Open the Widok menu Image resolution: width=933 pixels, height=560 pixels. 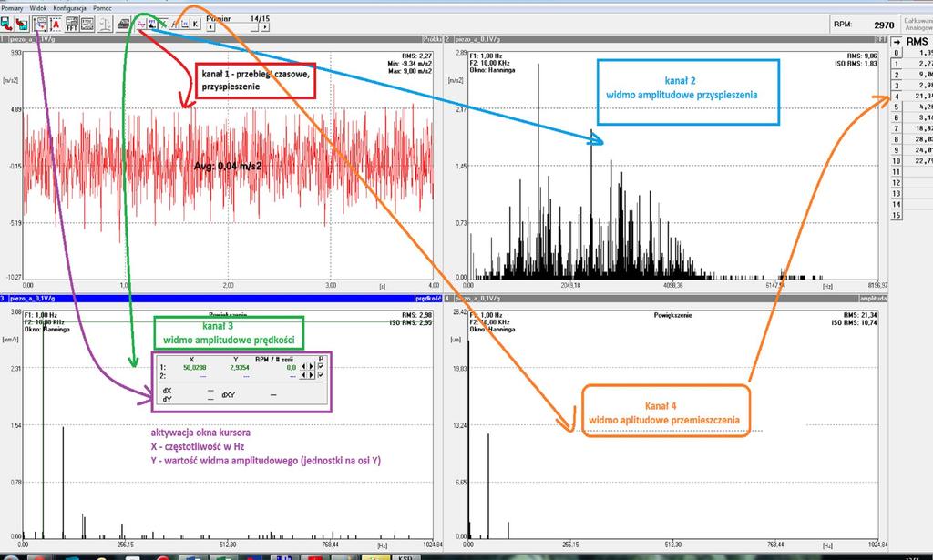tap(38, 8)
